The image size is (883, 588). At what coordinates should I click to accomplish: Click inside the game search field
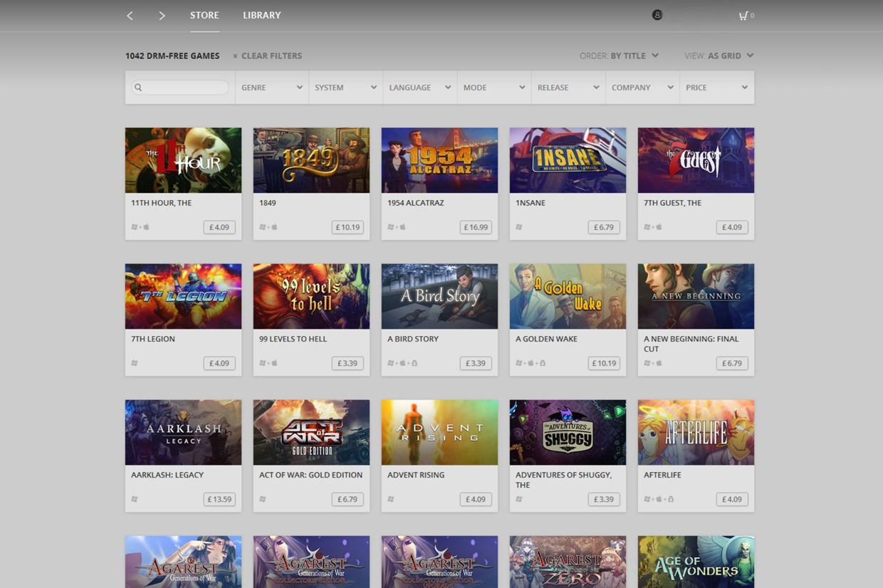(x=182, y=87)
